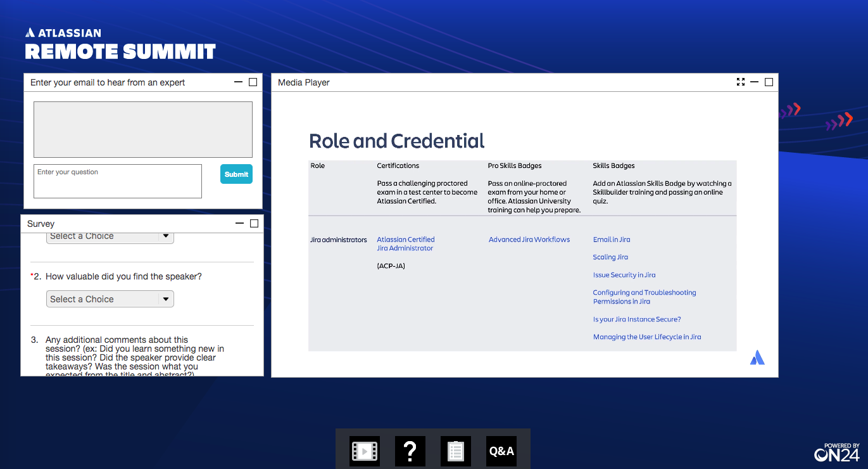Open the Survey clipboard dock icon

[456, 451]
